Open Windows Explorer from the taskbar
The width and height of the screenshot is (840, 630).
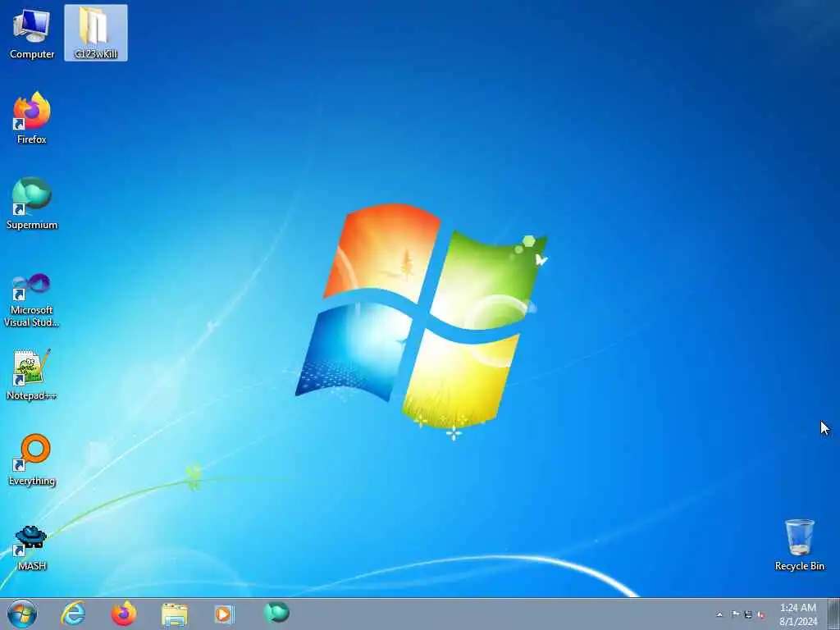pos(174,614)
